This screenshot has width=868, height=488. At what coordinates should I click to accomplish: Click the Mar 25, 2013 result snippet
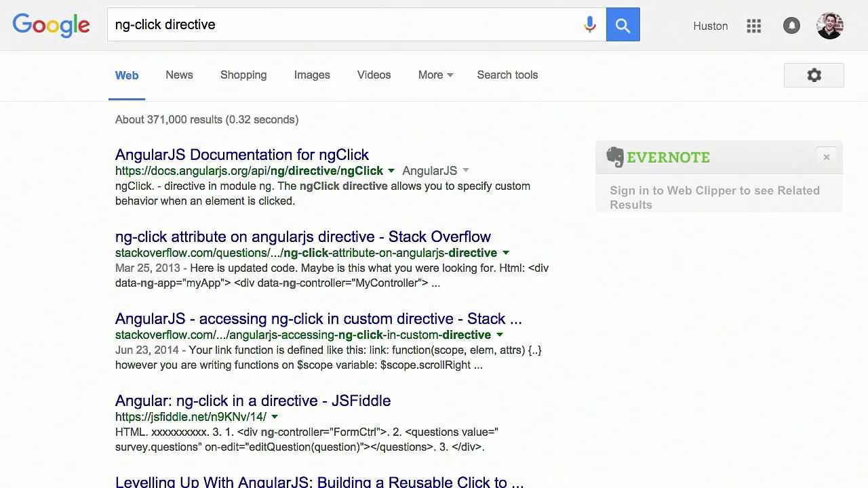click(x=332, y=275)
